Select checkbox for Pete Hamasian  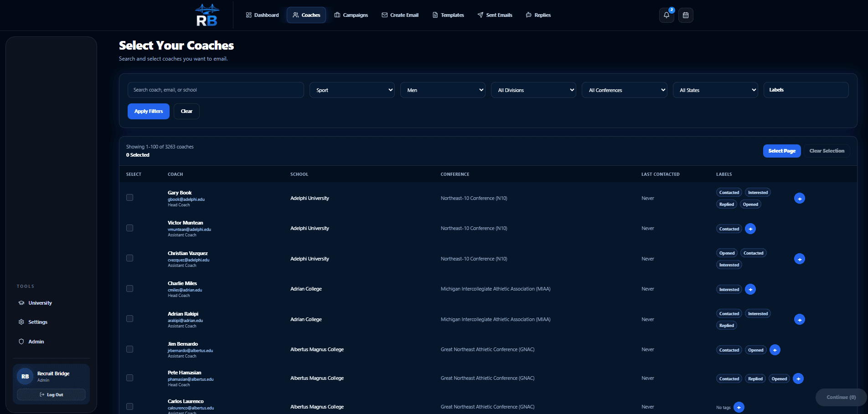[130, 378]
